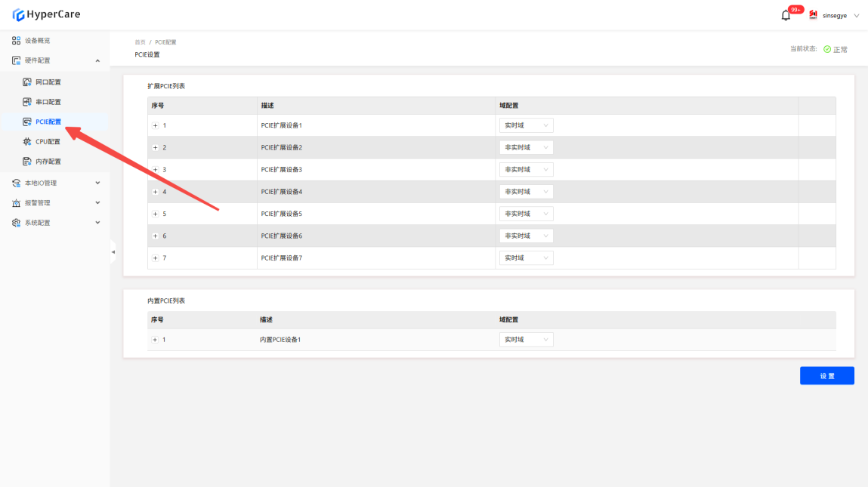This screenshot has width=868, height=487.
Task: Click the 设备概览 sidebar icon
Action: [16, 41]
